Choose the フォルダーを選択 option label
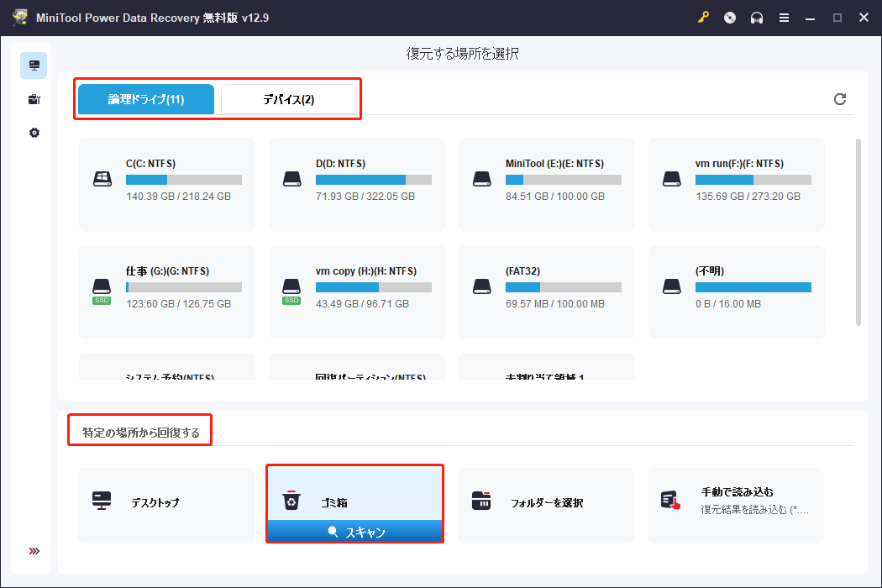The height and width of the screenshot is (588, 882). click(547, 503)
